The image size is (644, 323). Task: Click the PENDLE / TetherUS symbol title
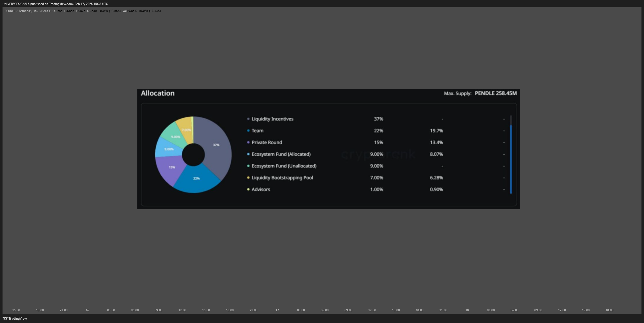pos(28,11)
